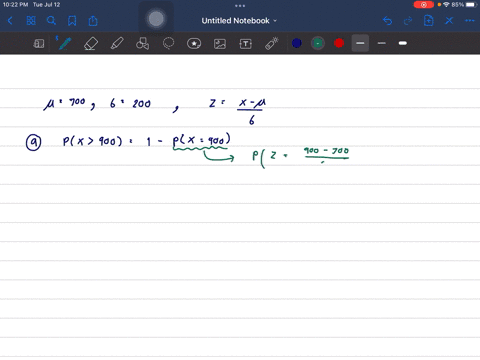Toggle the read-only mode icon
This screenshot has width=480, height=360.
(39, 43)
